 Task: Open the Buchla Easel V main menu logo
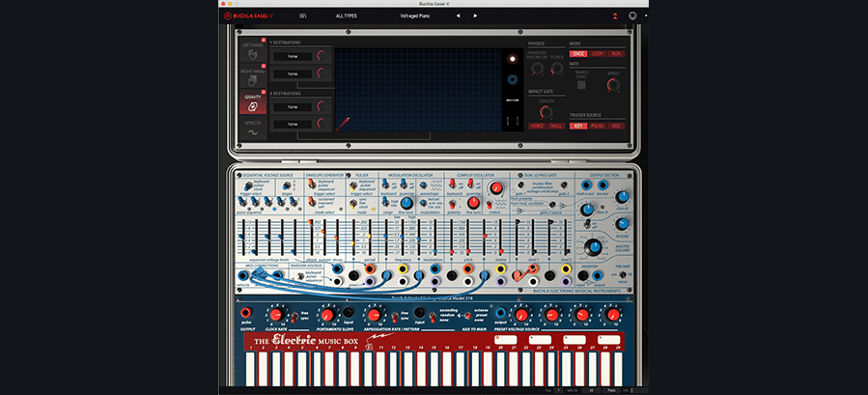pos(248,15)
